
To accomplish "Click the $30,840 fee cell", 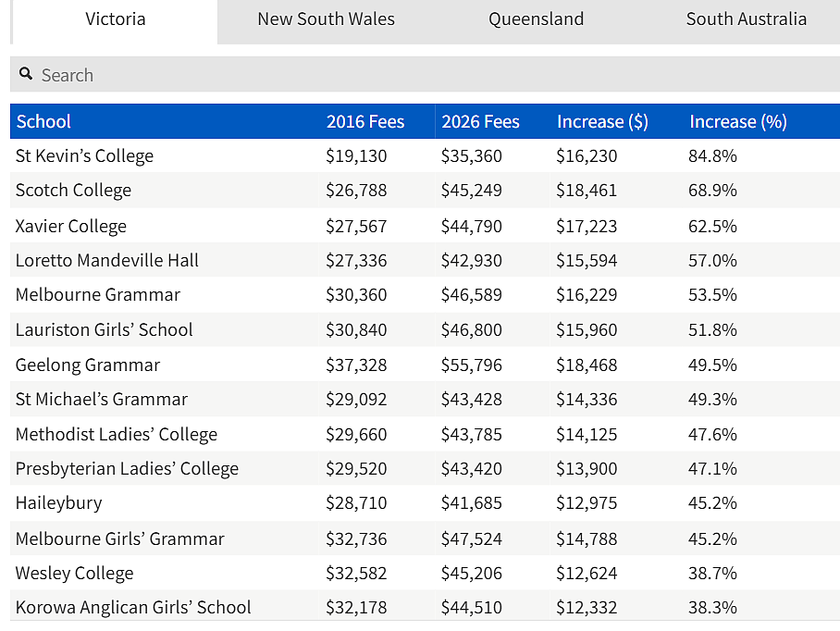I will pos(356,329).
